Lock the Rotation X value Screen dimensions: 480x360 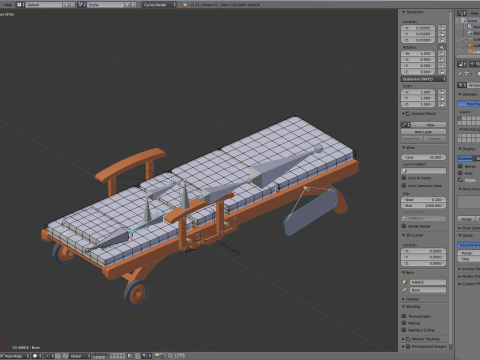tap(442, 60)
